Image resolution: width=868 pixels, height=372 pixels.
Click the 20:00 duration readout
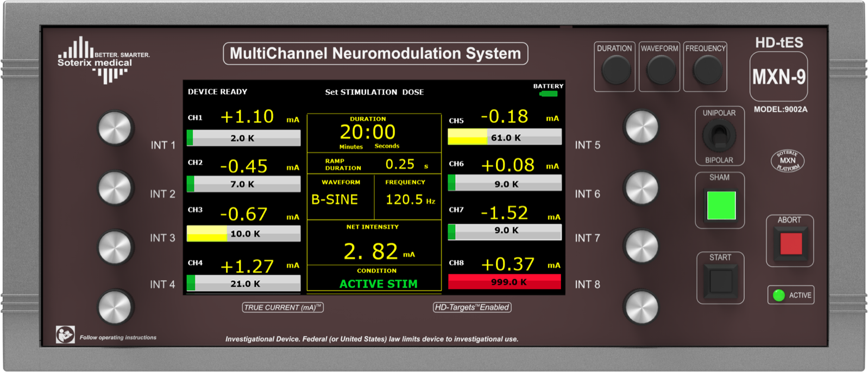(368, 132)
